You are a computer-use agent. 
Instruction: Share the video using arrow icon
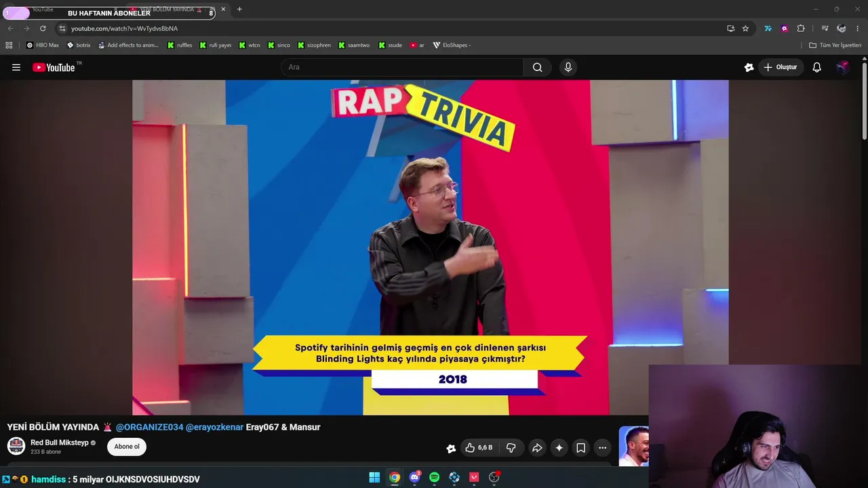[537, 448]
